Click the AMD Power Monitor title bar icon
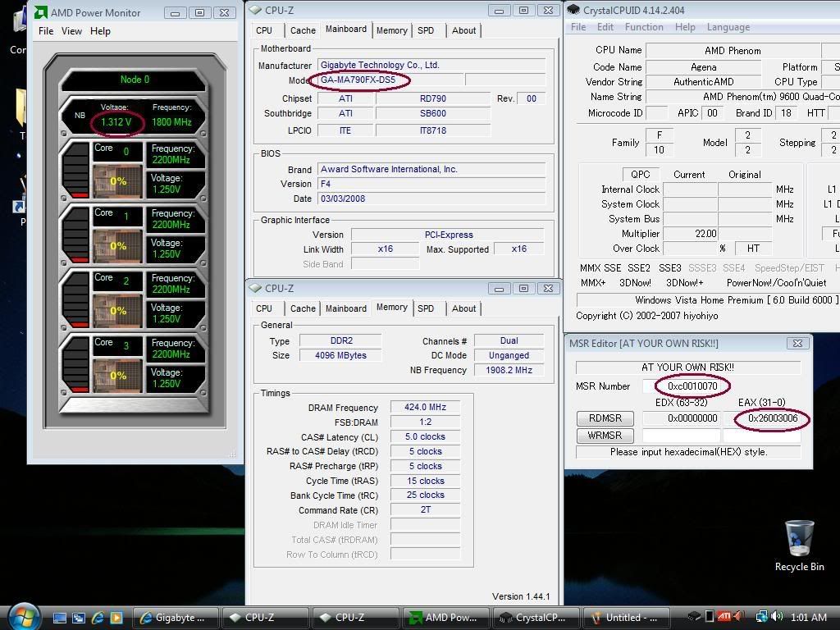This screenshot has width=840, height=630. (x=40, y=12)
